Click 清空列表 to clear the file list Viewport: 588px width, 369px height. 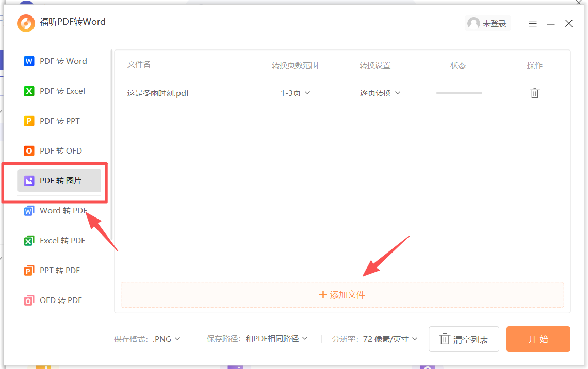464,339
